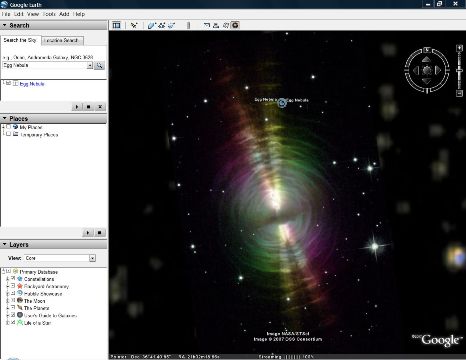Open the Help menu
The image size is (466, 360).
(x=79, y=14)
